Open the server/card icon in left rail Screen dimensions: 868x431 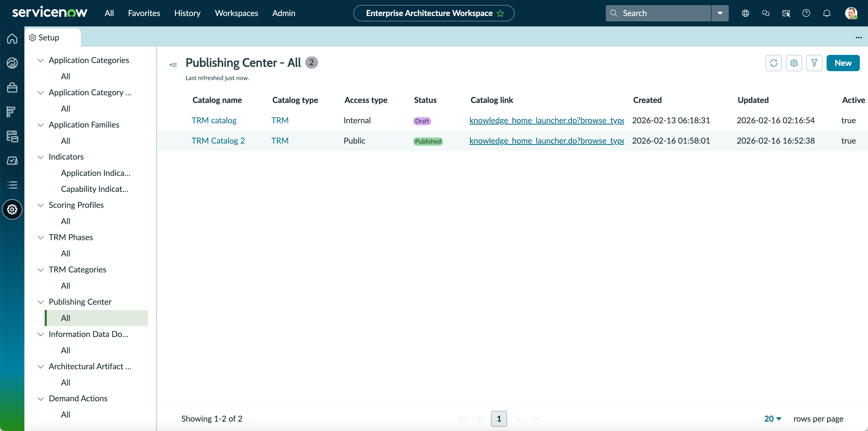pos(12,136)
